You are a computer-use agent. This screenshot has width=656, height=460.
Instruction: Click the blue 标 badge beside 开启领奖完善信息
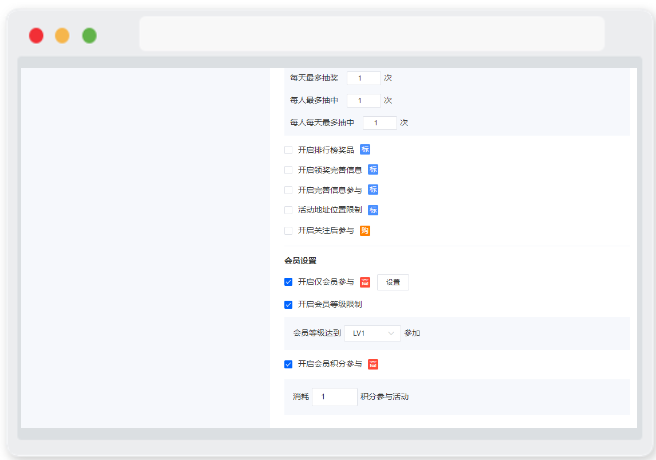pyautogui.click(x=373, y=170)
